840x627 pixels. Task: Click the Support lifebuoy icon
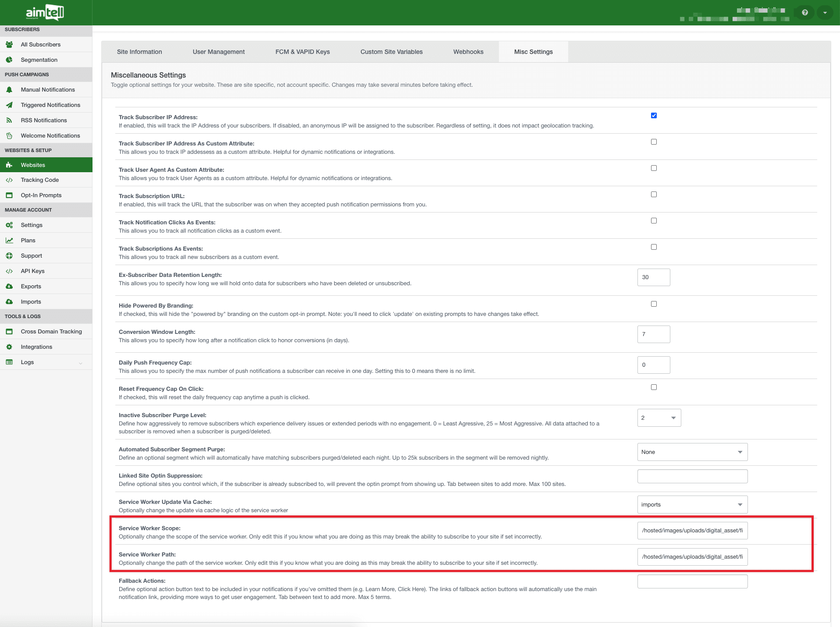[9, 256]
